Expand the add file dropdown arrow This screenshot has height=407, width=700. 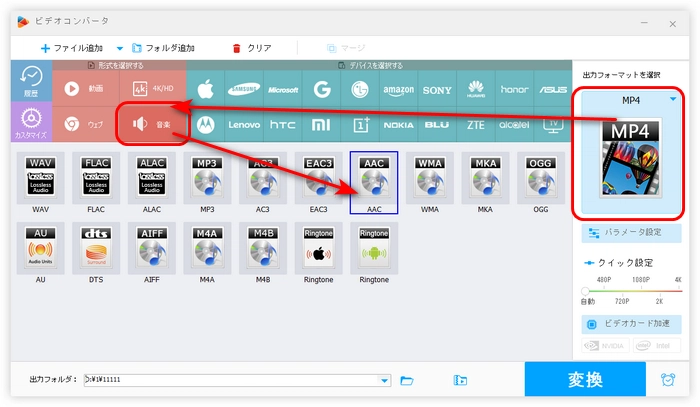120,48
